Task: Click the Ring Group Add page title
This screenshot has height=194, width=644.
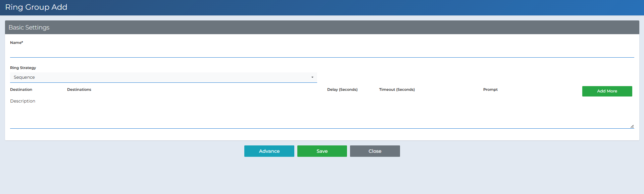Action: 36,7
